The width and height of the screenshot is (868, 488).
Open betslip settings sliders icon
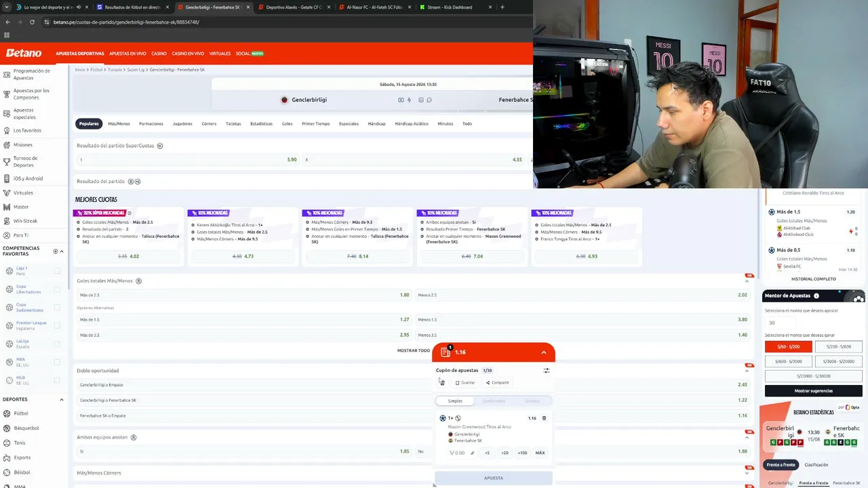(547, 371)
